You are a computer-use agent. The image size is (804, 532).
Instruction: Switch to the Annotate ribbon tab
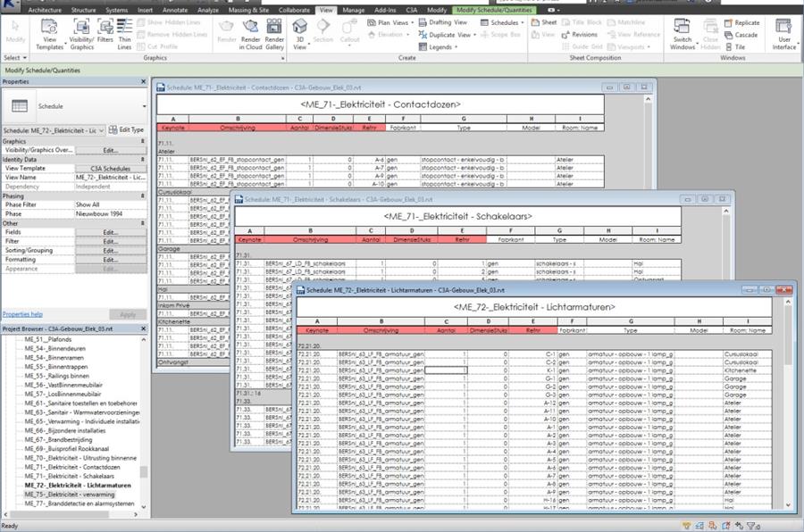(x=176, y=10)
